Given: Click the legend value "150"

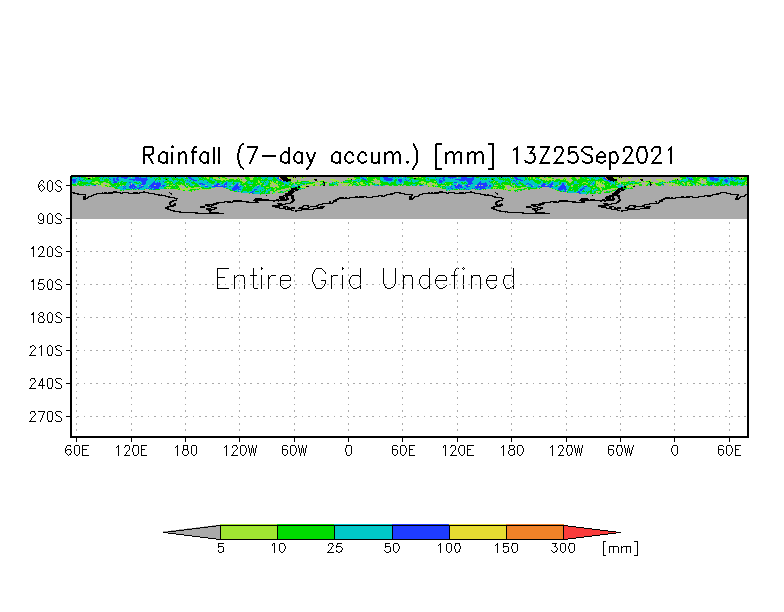Looking at the screenshot, I should [506, 548].
